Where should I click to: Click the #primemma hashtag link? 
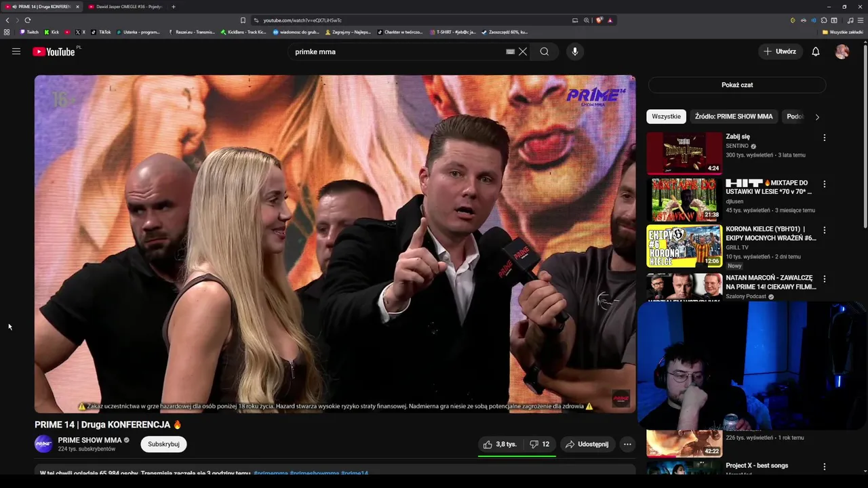271,473
